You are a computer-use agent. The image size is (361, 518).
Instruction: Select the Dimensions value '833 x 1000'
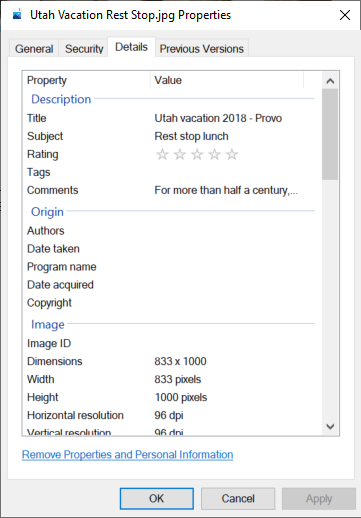180,361
